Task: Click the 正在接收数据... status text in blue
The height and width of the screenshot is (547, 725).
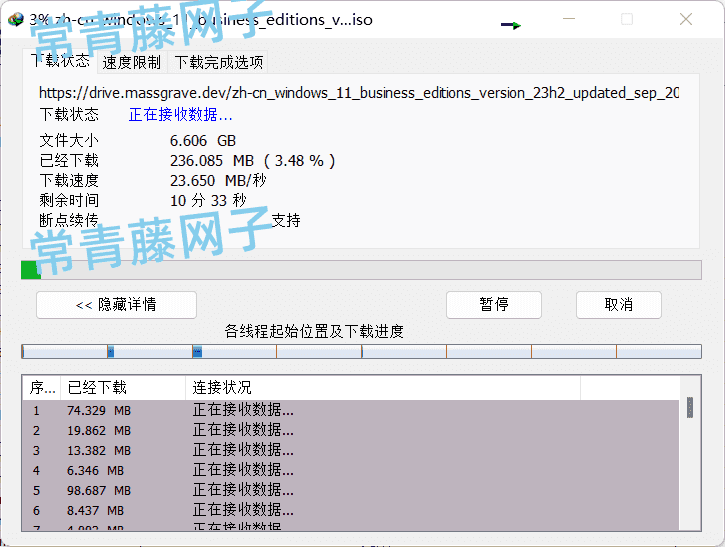Action: tap(180, 115)
